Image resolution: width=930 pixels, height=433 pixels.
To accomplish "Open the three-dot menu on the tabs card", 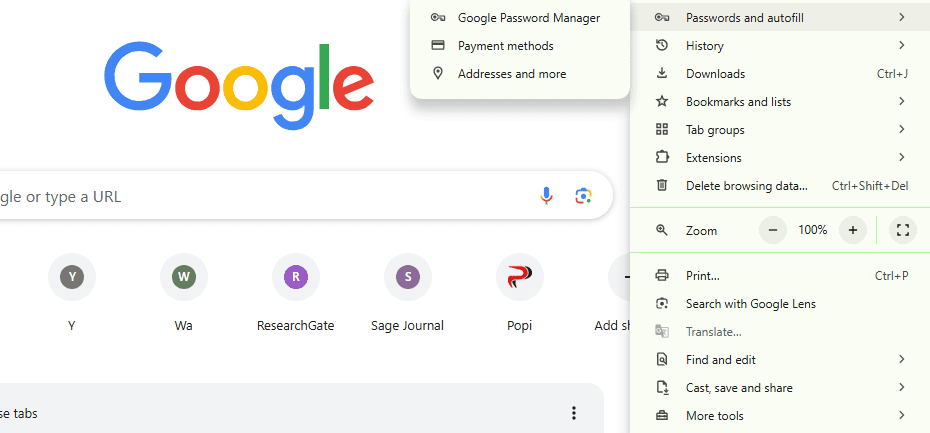I will (574, 413).
